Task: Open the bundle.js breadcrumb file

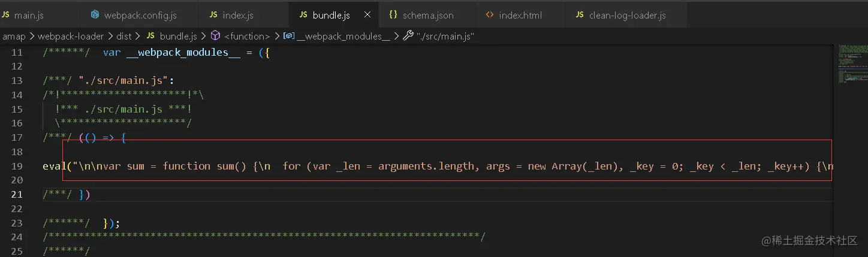Action: [x=178, y=36]
